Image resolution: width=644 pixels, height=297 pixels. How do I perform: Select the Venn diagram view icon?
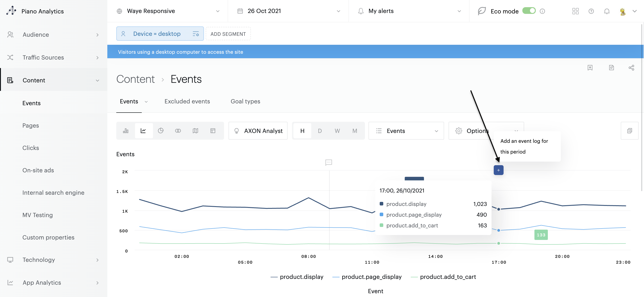click(x=178, y=131)
